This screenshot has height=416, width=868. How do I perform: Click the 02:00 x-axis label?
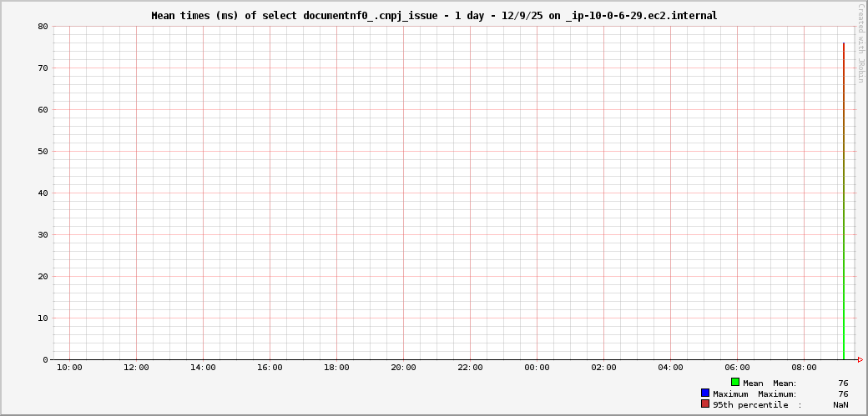[604, 368]
